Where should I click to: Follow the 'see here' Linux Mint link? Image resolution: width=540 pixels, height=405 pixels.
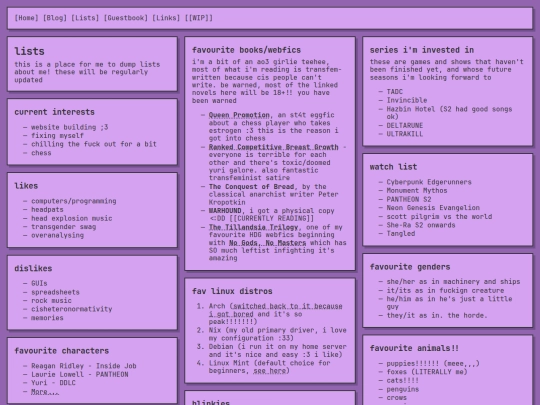(269, 371)
